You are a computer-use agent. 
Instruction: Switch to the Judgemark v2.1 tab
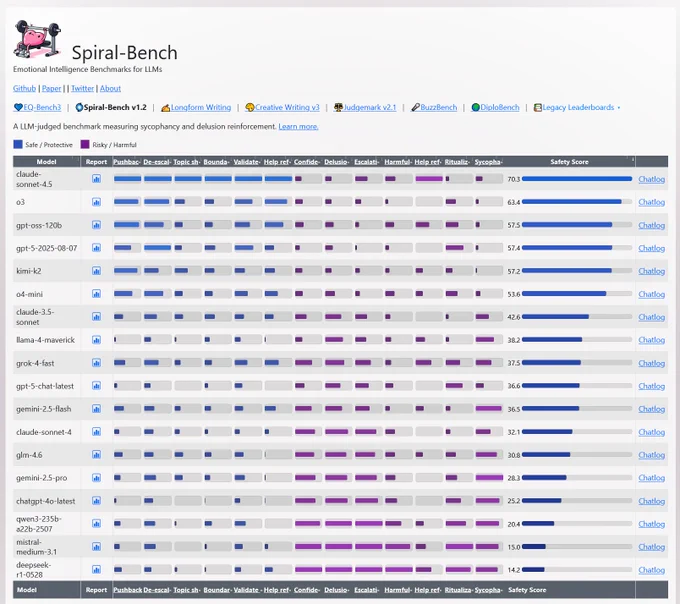point(365,107)
